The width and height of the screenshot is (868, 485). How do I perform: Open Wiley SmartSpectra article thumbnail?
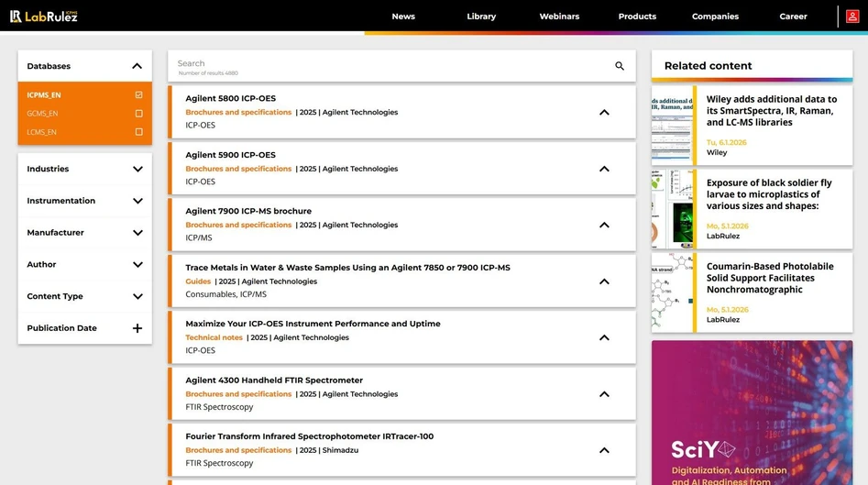click(x=672, y=125)
